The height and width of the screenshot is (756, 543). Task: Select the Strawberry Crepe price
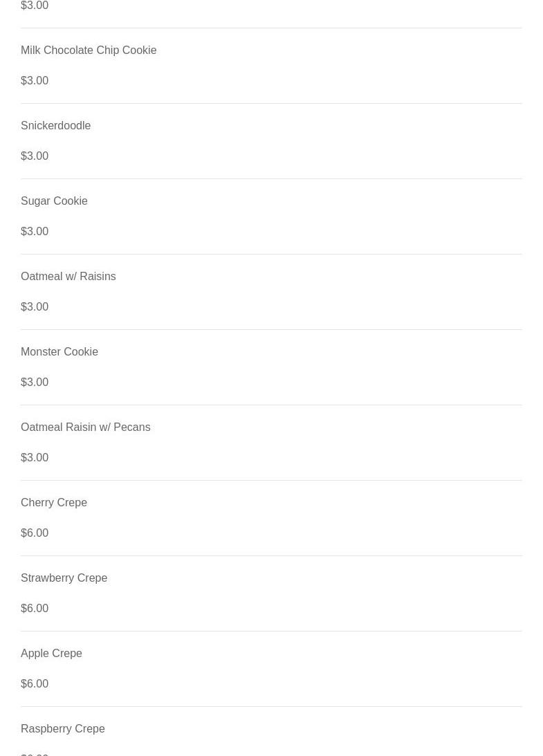click(x=35, y=609)
